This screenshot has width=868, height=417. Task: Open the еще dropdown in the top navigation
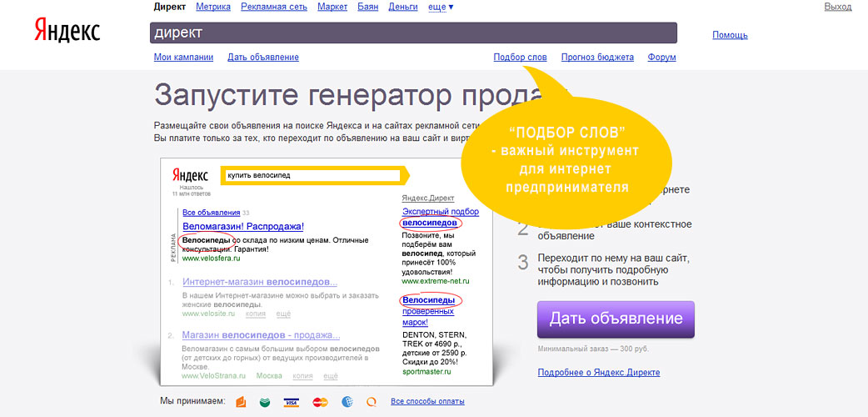(441, 7)
